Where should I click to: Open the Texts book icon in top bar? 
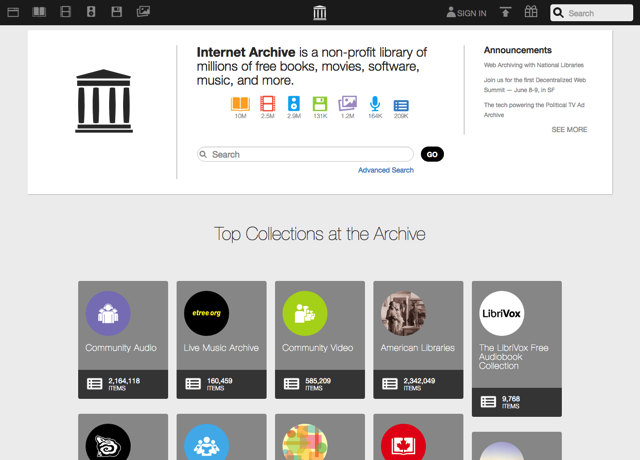point(39,12)
